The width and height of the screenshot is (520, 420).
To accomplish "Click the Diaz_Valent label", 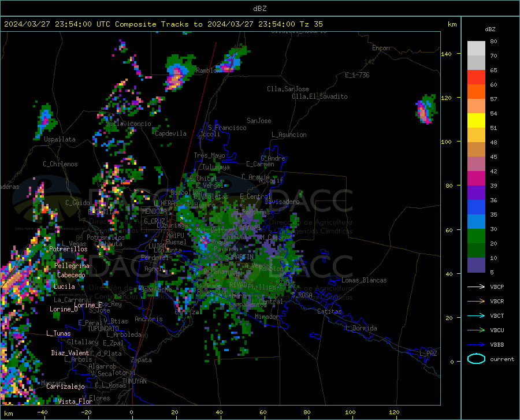I will click(70, 353).
